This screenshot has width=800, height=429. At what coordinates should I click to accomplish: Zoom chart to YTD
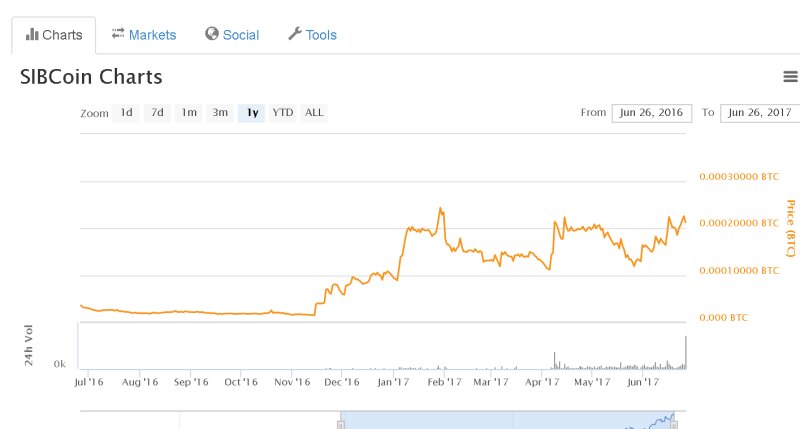(283, 113)
